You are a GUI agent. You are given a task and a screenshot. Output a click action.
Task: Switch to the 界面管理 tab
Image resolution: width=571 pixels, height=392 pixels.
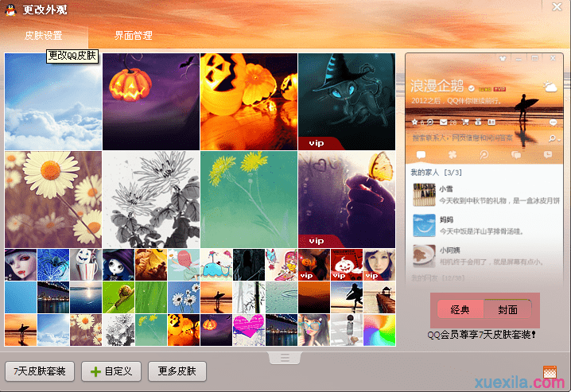tap(133, 36)
